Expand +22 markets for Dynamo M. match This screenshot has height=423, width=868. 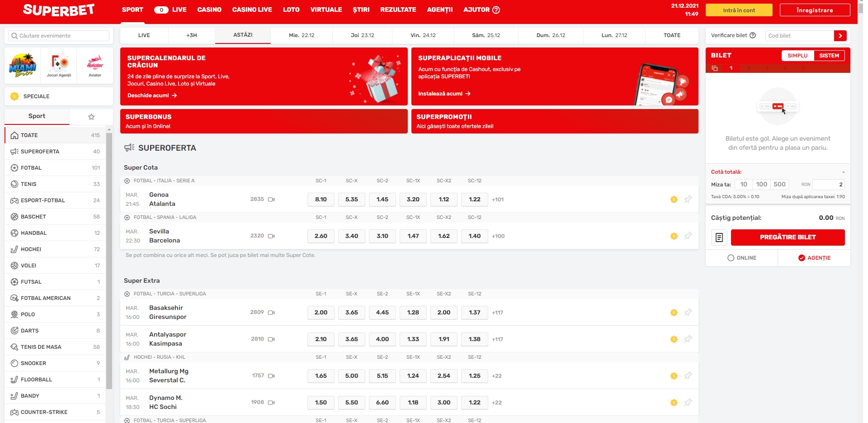pos(496,403)
